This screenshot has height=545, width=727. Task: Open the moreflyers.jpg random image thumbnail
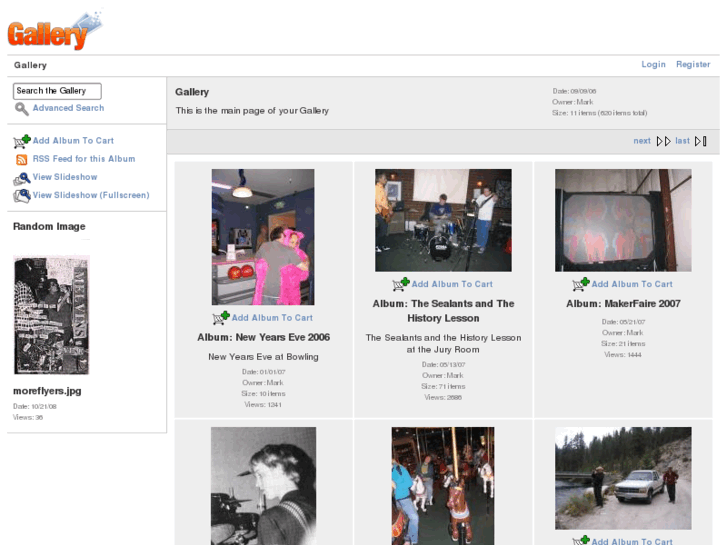[51, 315]
